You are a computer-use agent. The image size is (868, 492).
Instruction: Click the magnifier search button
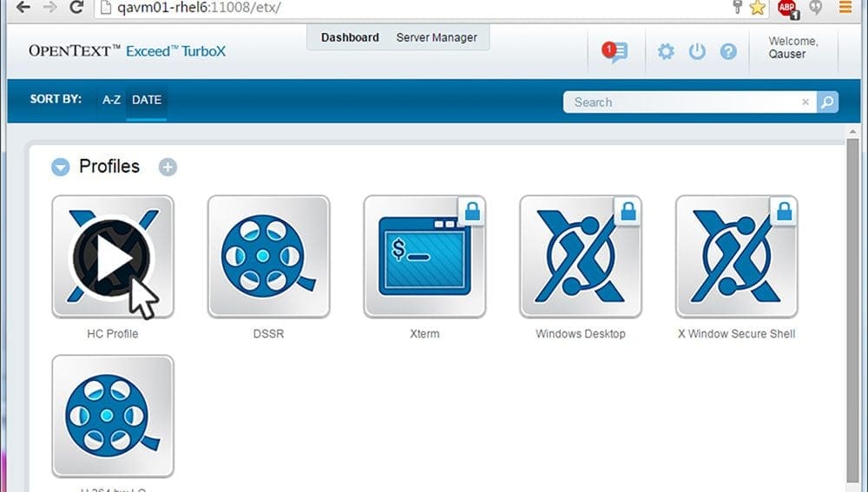click(x=827, y=102)
